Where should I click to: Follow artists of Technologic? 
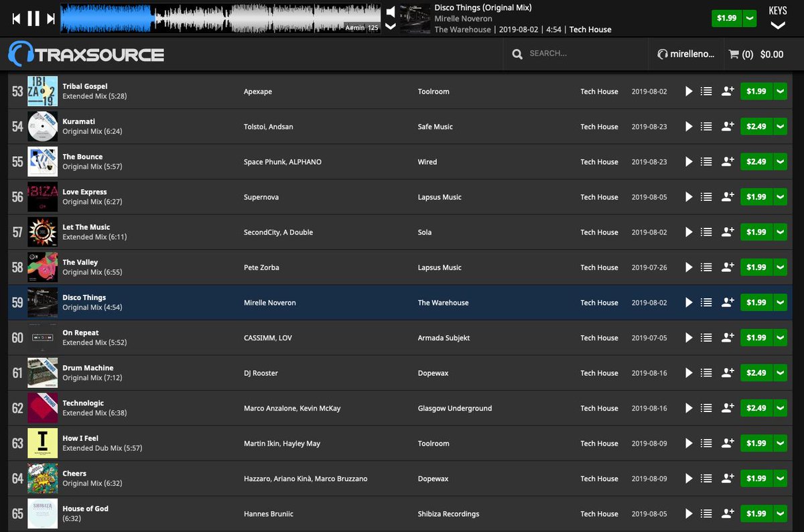[x=728, y=408]
